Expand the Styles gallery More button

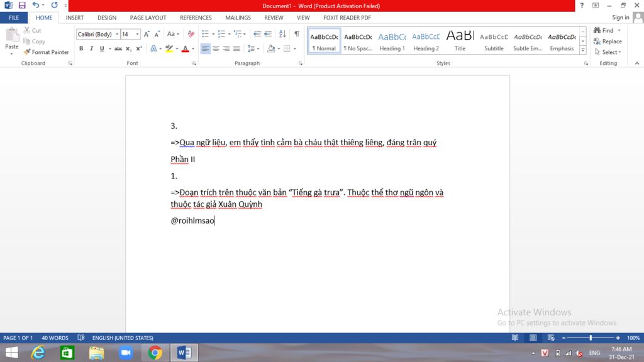583,50
